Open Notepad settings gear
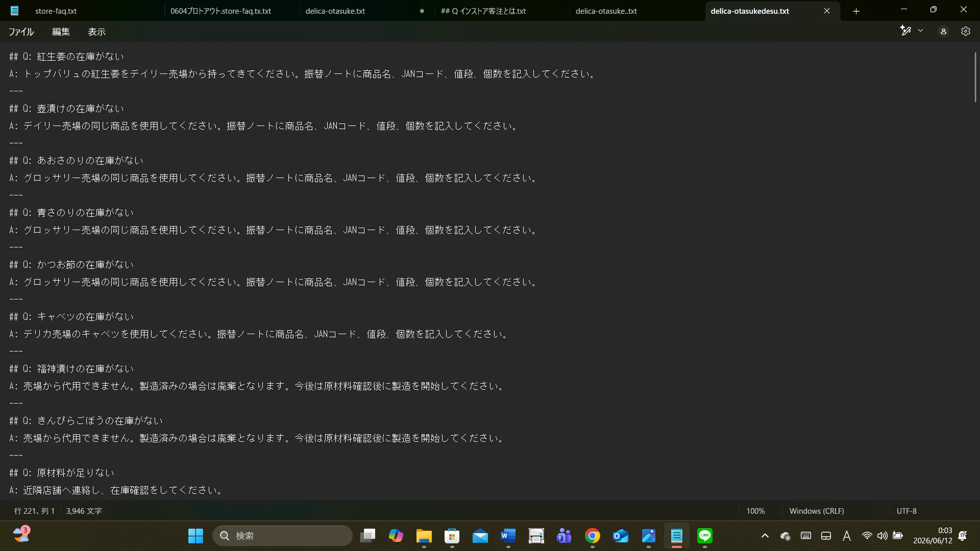The height and width of the screenshot is (551, 980). (x=965, y=32)
